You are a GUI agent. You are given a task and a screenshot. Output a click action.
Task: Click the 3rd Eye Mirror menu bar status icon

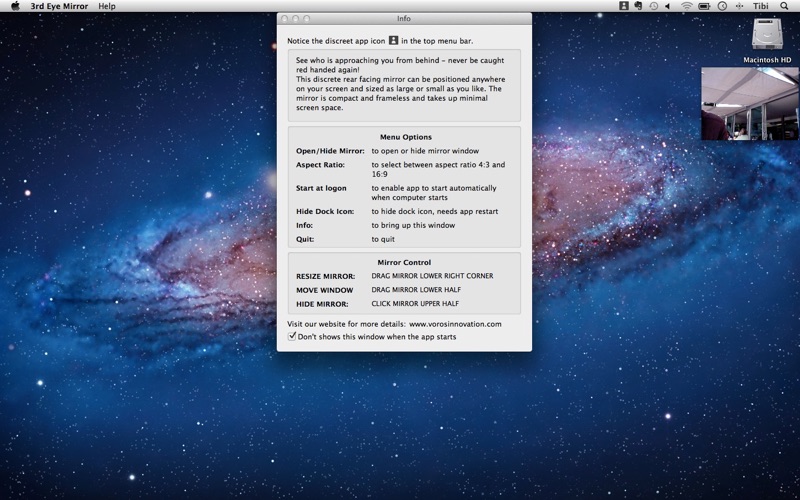pyautogui.click(x=624, y=6)
